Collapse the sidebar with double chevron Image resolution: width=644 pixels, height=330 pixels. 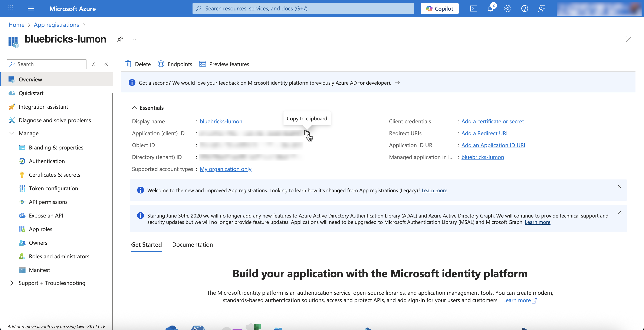tap(106, 64)
